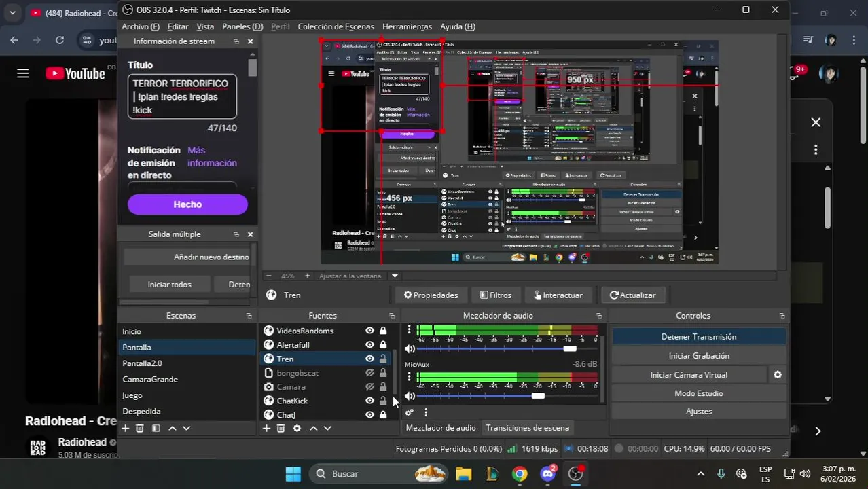Lock the Tren source
Screen dimensions: 868x489
(x=383, y=359)
